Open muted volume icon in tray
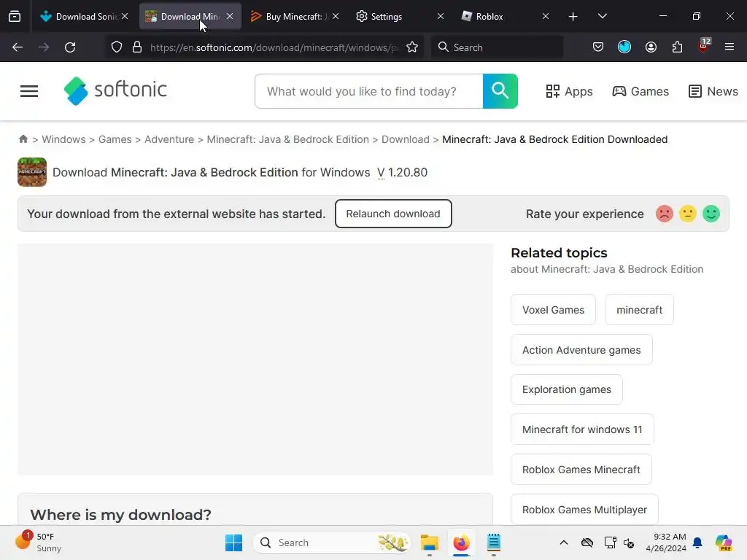Screen dimensions: 747x560 click(x=629, y=542)
